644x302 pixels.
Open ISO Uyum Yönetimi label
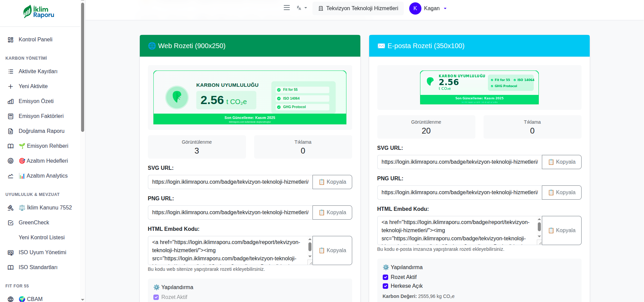point(42,253)
